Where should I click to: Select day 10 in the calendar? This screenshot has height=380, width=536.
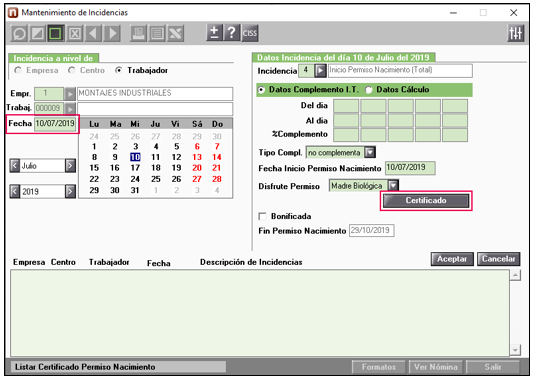point(135,157)
